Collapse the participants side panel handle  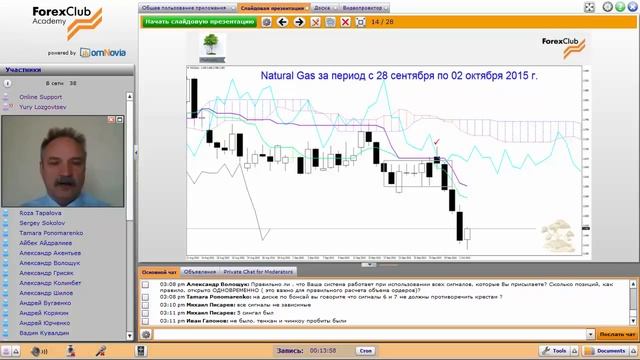(136, 152)
